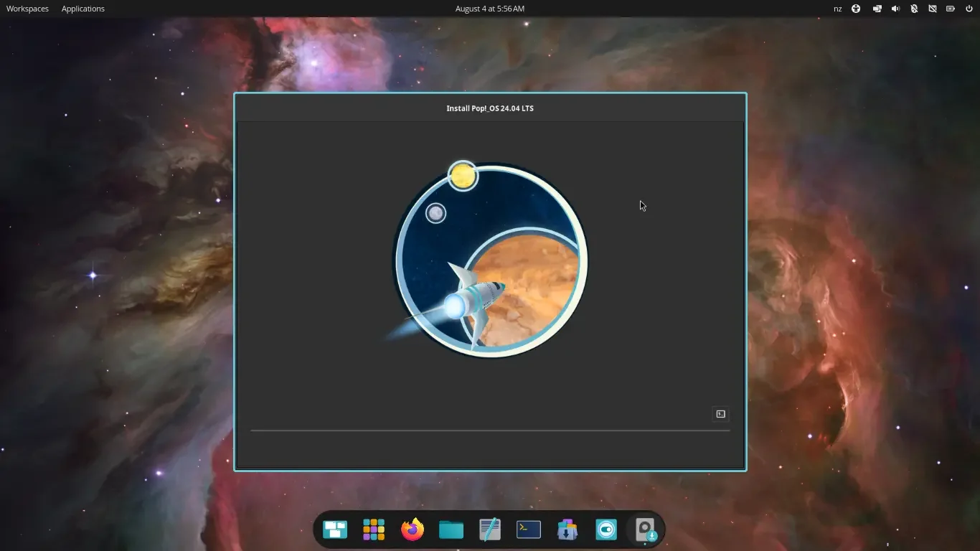Open the Pop!_Shop app store from the dock
Image resolution: width=980 pixels, height=551 pixels.
click(x=567, y=530)
